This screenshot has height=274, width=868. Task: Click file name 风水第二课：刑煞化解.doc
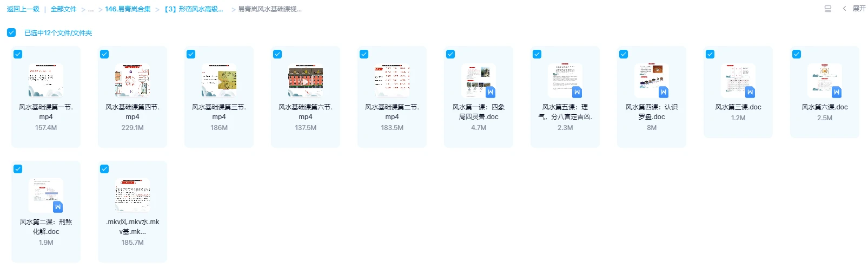46,227
